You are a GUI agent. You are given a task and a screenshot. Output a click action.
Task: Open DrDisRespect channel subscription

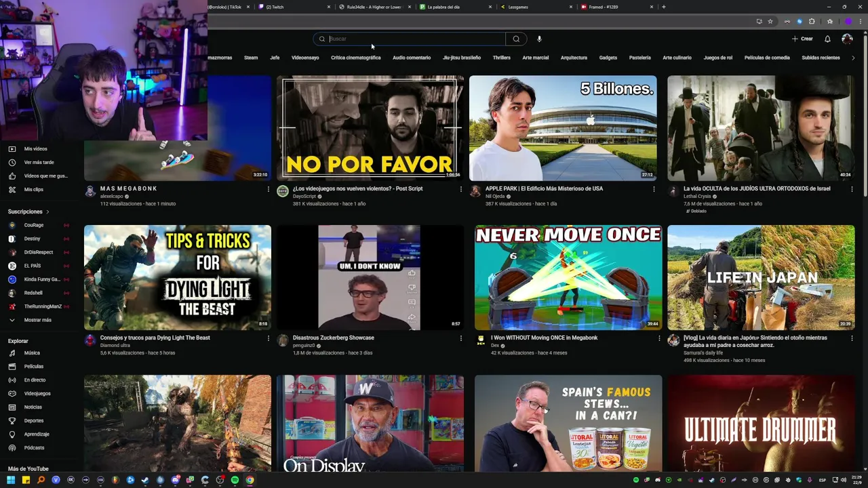(x=39, y=252)
